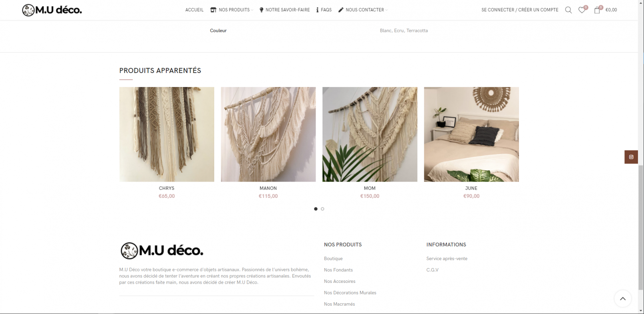
Task: Open the shopping cart bag icon
Action: coord(597,10)
